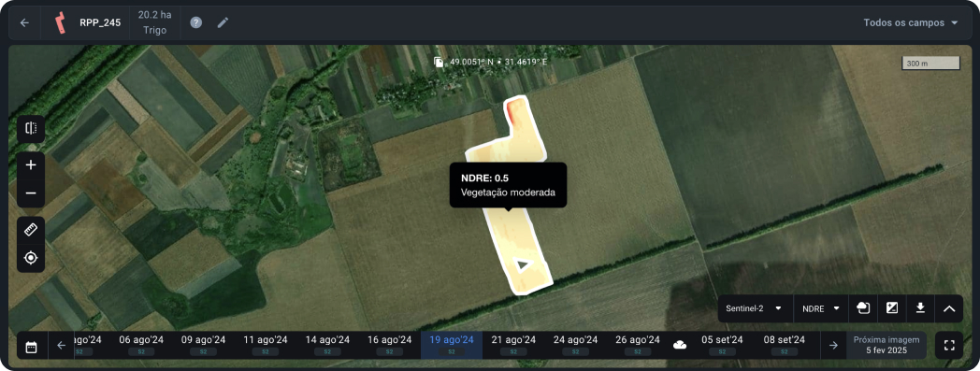Center map on current location target
Image resolution: width=980 pixels, height=371 pixels.
pos(31,258)
